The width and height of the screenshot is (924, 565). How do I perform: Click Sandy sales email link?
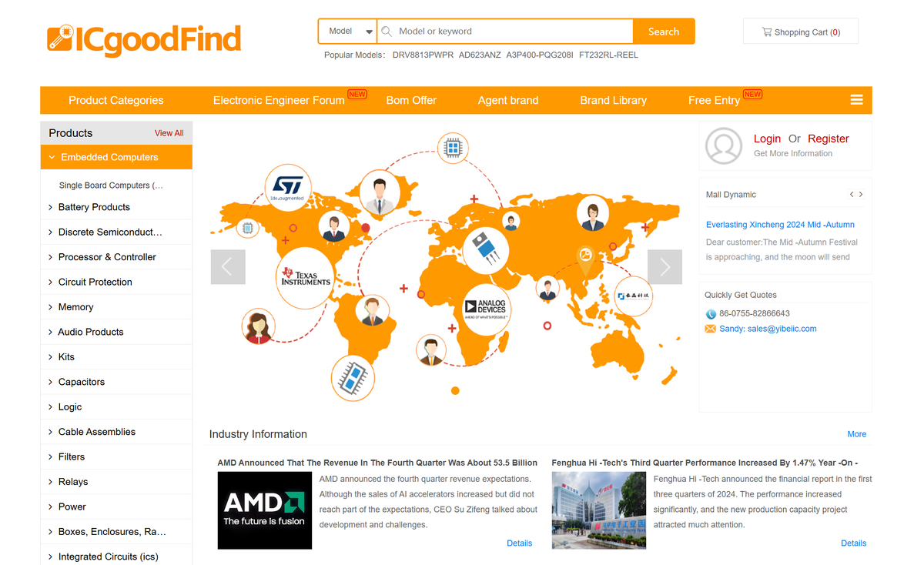point(768,329)
